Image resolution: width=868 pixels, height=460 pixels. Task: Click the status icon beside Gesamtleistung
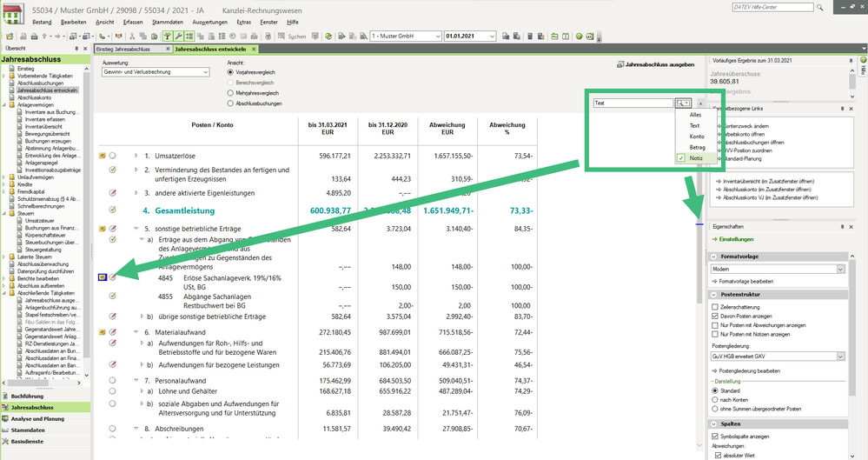point(113,210)
